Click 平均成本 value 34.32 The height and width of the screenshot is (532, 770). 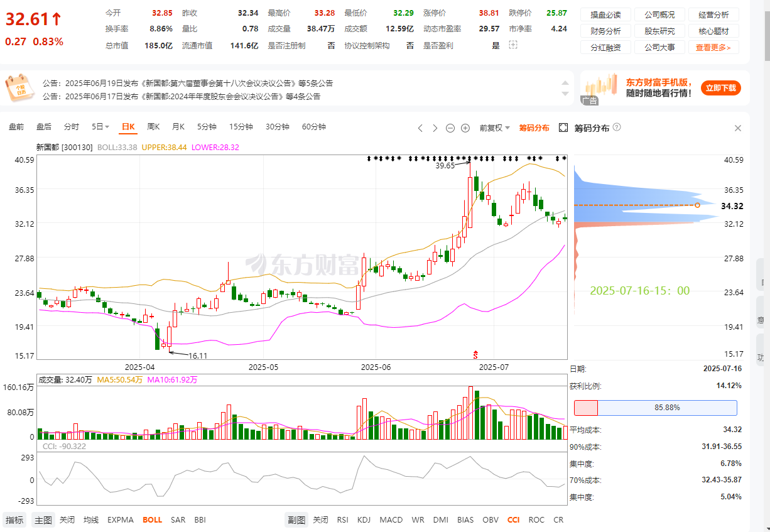tap(732, 430)
